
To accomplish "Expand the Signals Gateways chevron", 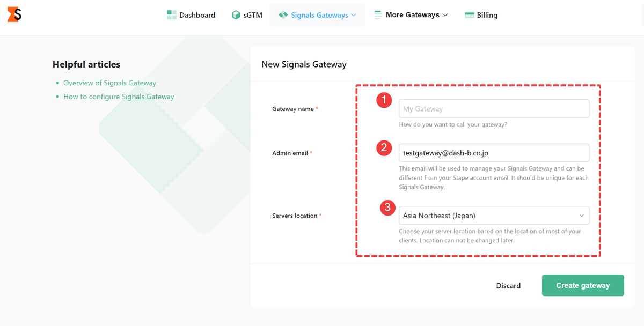I will (x=353, y=15).
